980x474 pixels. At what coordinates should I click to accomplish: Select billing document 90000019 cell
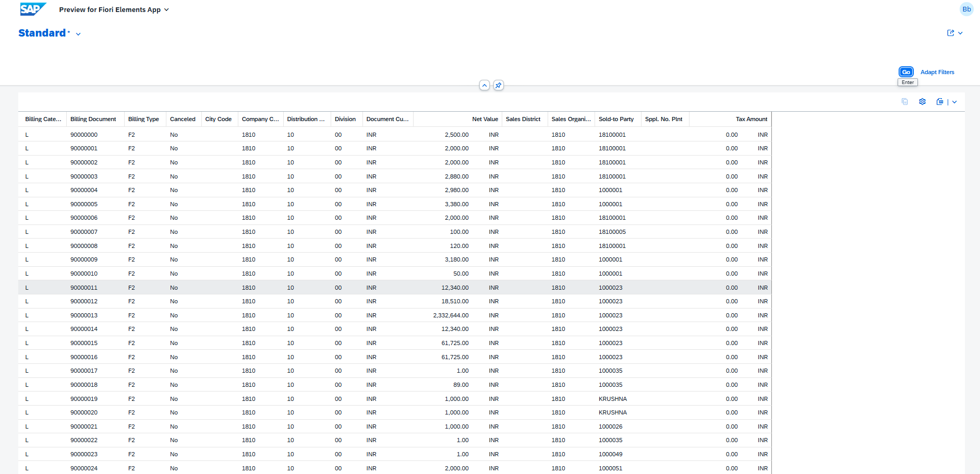84,399
